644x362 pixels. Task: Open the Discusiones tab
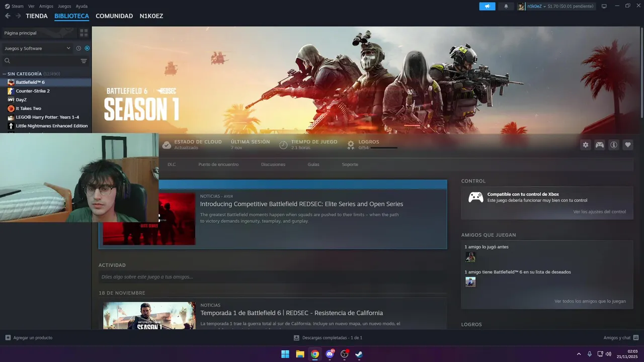point(273,164)
